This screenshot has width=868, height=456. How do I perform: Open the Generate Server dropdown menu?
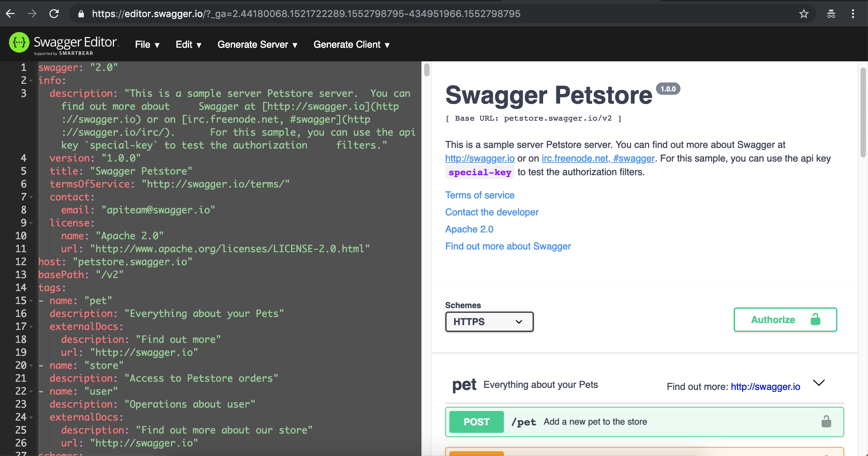point(257,45)
